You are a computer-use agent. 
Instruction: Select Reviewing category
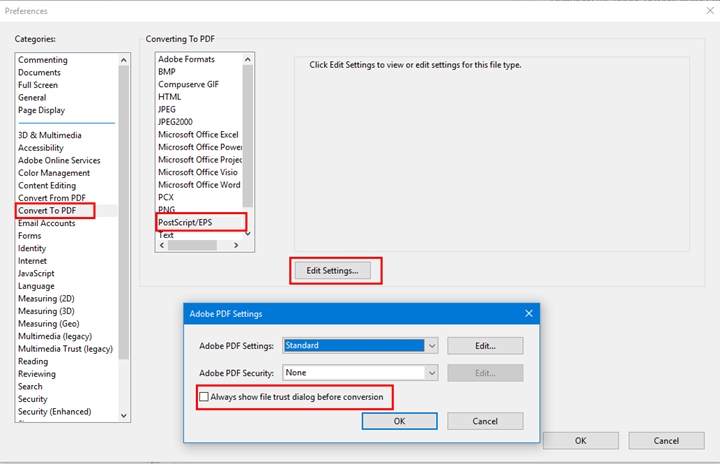coord(37,374)
